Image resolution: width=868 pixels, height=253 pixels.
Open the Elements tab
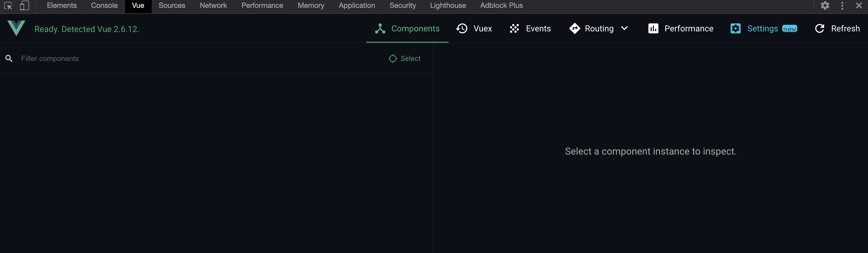(62, 6)
